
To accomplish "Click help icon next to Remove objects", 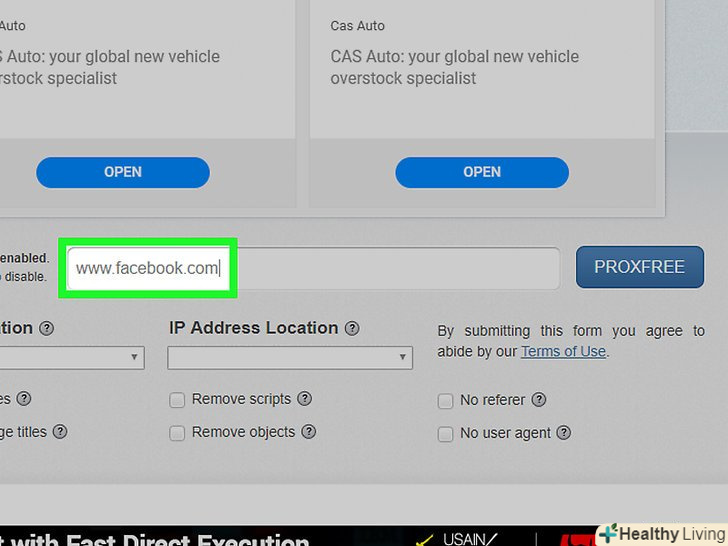I will coord(309,432).
